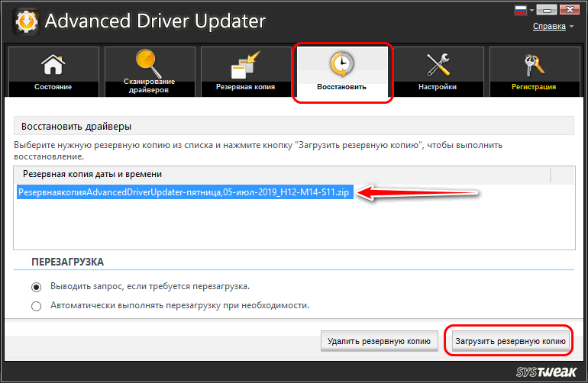Minimize the Advanced Driver Updater window

547,10
